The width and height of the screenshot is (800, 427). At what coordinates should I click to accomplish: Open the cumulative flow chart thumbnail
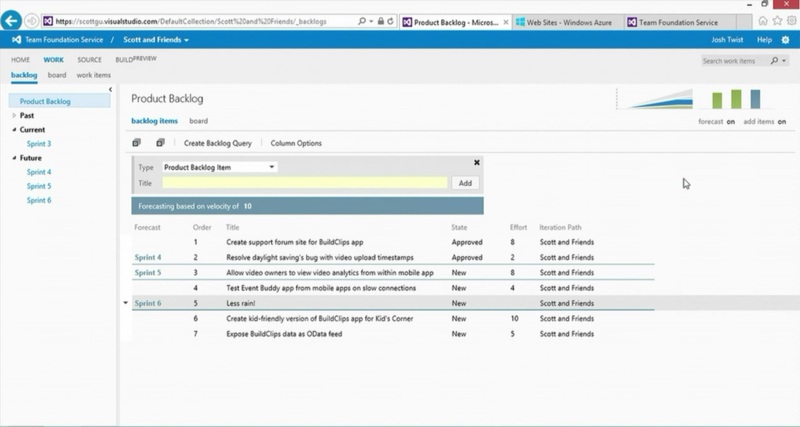click(x=655, y=98)
